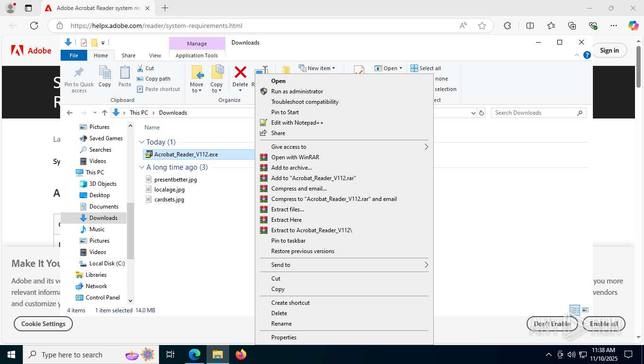The width and height of the screenshot is (644, 364).
Task: Click Cookie Settings button on Adobe page
Action: pos(43,324)
